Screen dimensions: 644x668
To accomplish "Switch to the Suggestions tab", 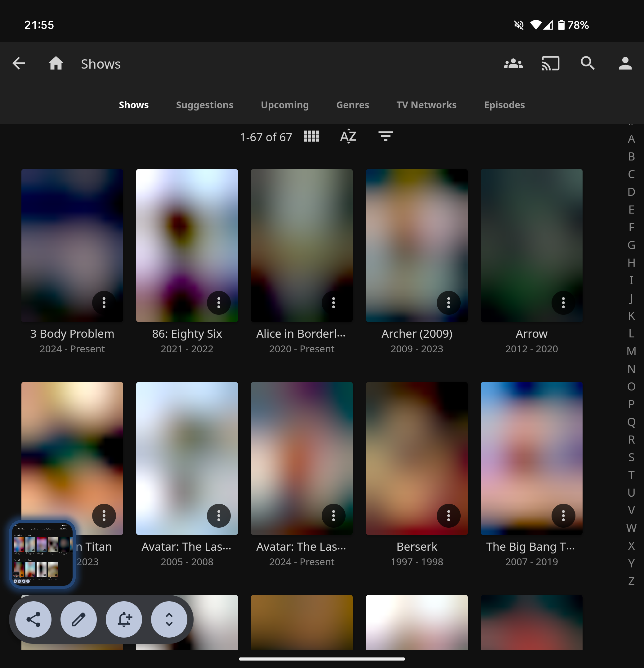I will [x=204, y=105].
